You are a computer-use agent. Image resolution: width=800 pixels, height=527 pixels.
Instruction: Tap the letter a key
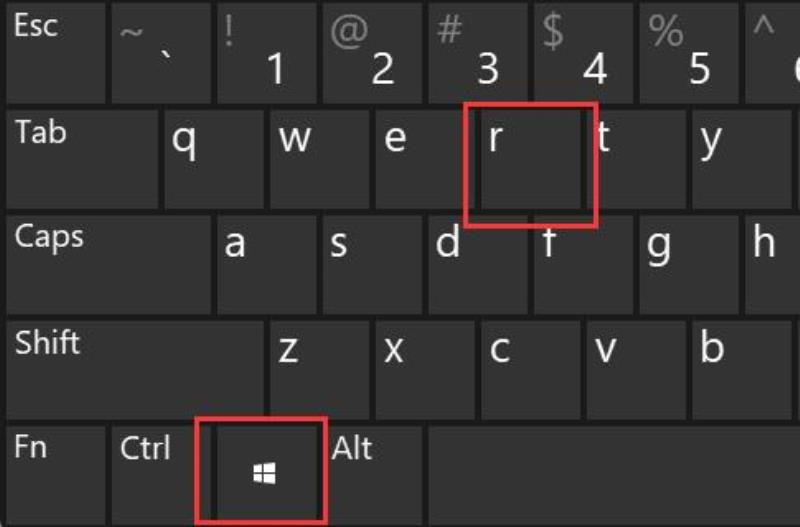click(x=267, y=265)
